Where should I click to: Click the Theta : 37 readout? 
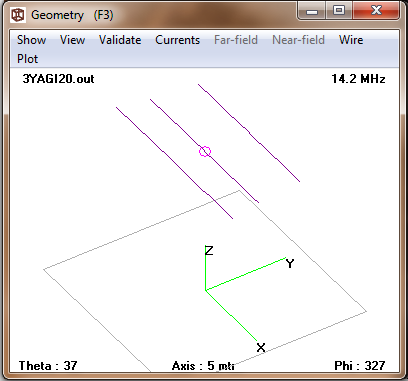click(48, 366)
